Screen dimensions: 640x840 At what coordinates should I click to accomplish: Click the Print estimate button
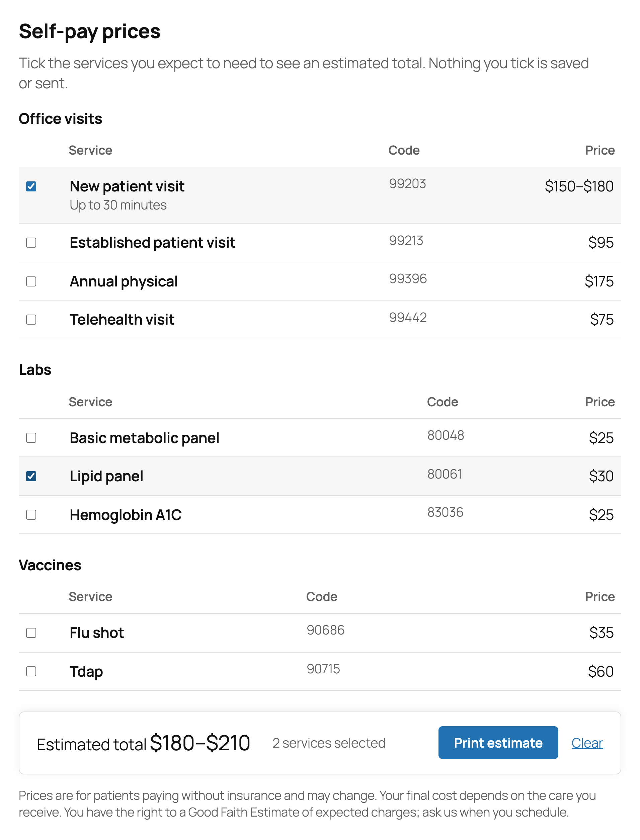498,743
